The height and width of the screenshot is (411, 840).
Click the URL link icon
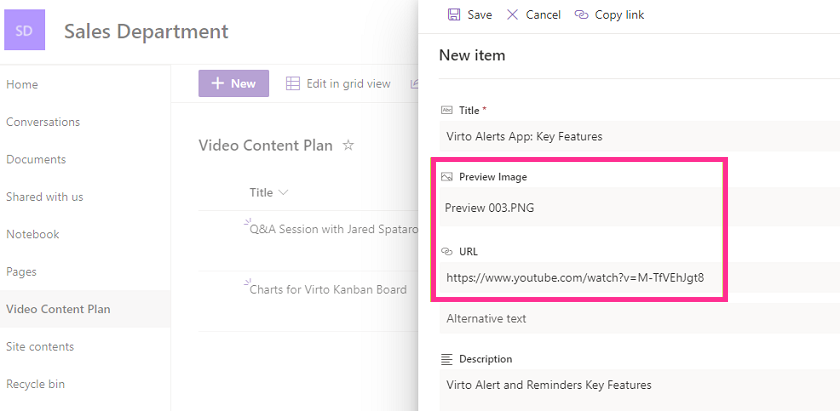tap(446, 251)
